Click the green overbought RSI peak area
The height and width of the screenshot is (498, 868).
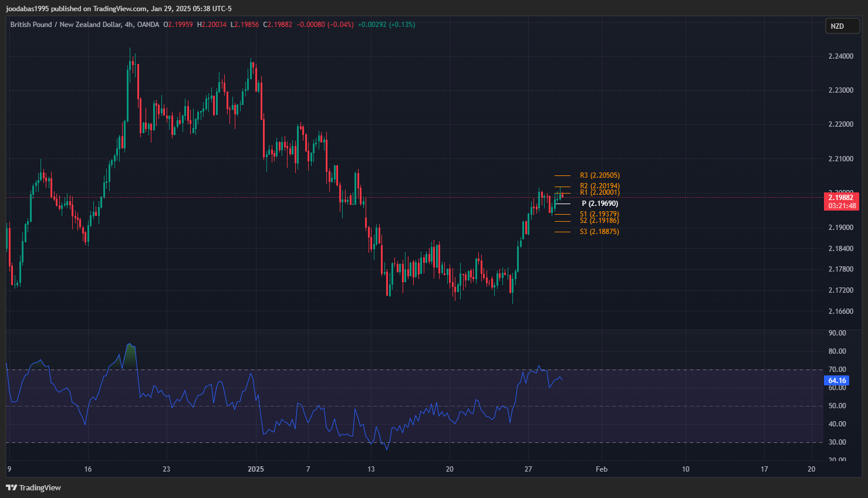[130, 355]
